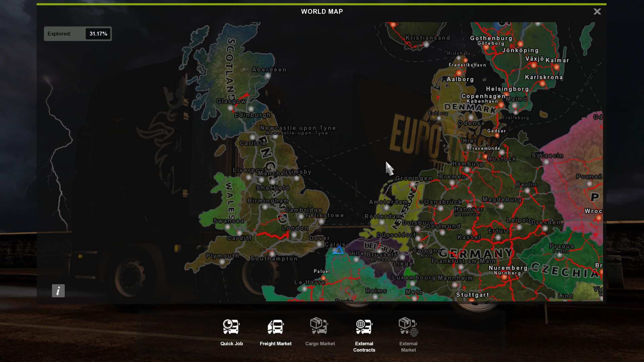This screenshot has height=362, width=644.
Task: Click the blue player position triangle
Action: pyautogui.click(x=338, y=250)
